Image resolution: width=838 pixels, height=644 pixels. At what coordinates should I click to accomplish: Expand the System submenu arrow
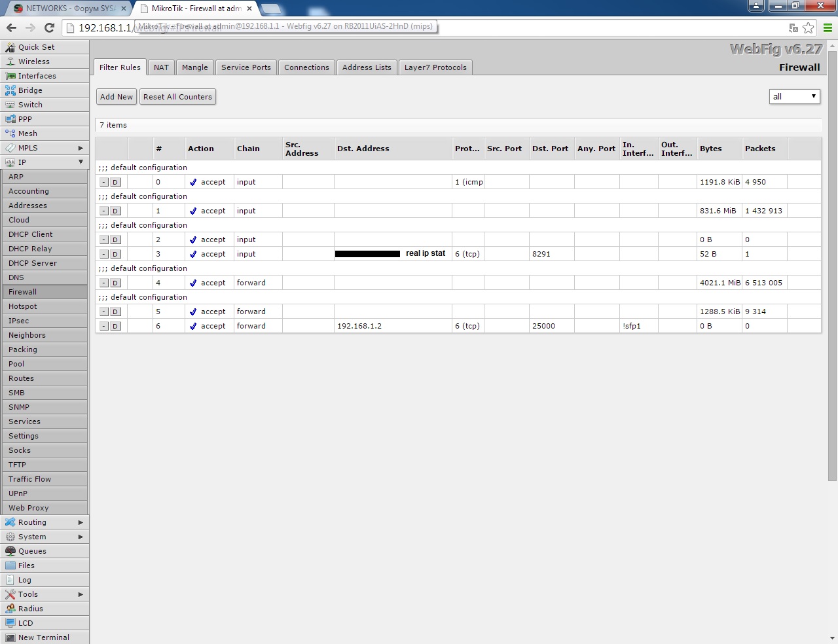81,537
